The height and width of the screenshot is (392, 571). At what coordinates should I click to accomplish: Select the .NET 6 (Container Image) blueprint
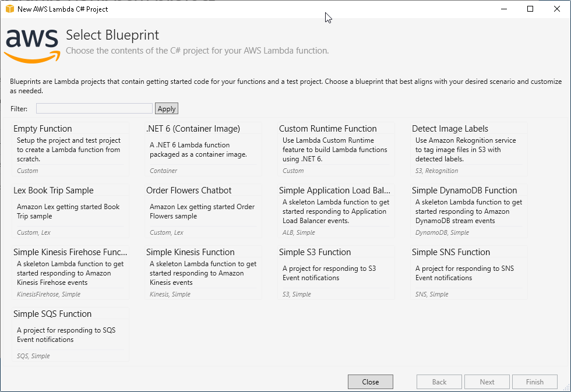[203, 149]
